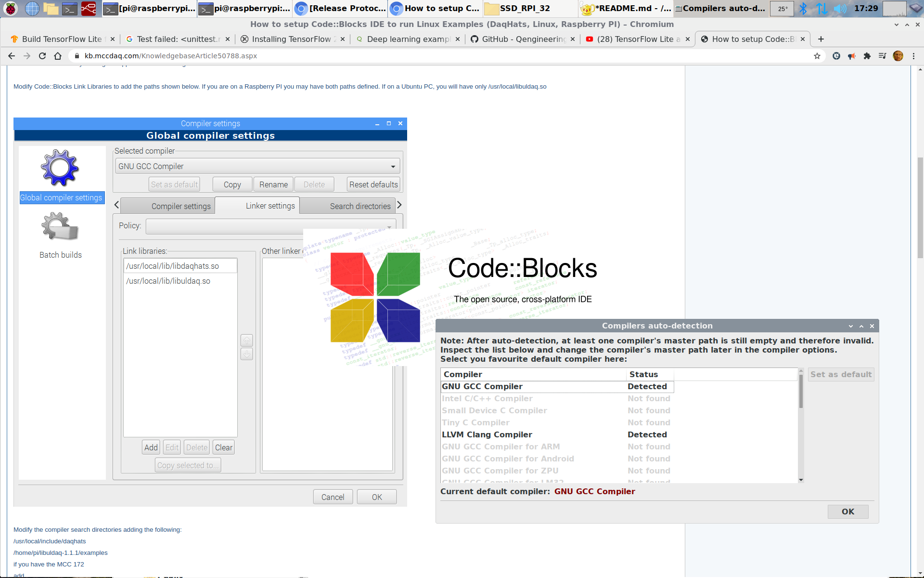This screenshot has height=578, width=924.
Task: Open the volume speaker tray icon
Action: click(x=840, y=8)
